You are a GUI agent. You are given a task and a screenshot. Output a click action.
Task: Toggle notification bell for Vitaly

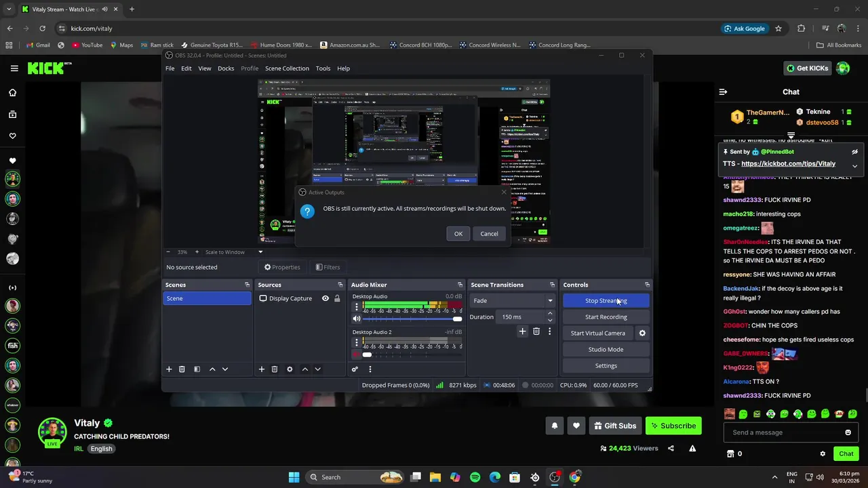click(x=554, y=426)
